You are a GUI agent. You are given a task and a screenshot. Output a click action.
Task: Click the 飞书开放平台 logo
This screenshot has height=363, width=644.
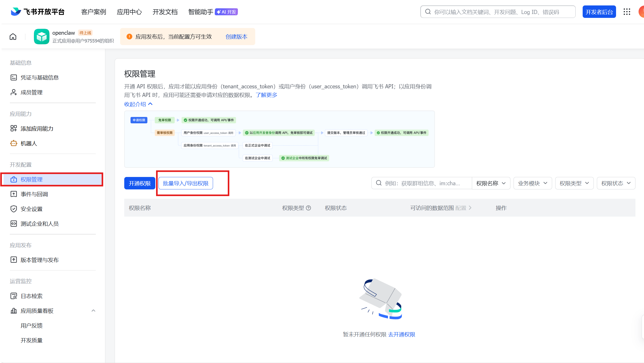click(x=38, y=12)
